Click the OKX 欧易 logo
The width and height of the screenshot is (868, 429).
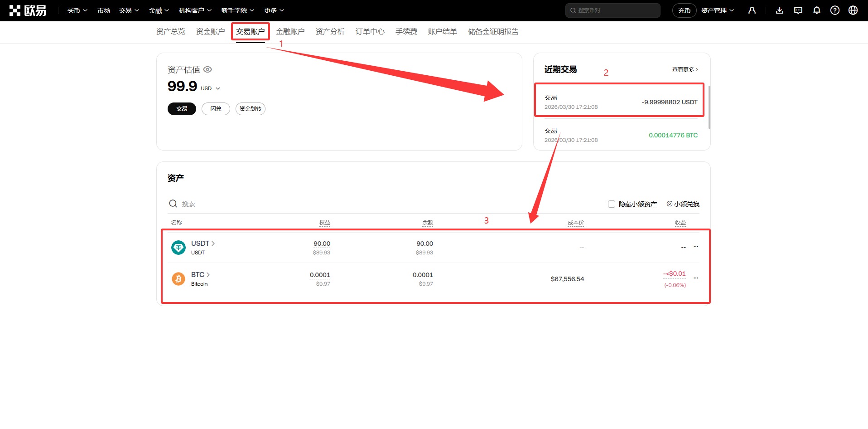coord(28,10)
